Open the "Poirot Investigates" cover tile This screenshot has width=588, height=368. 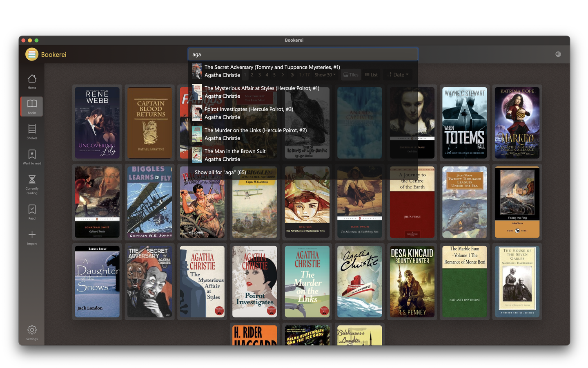[x=255, y=281]
